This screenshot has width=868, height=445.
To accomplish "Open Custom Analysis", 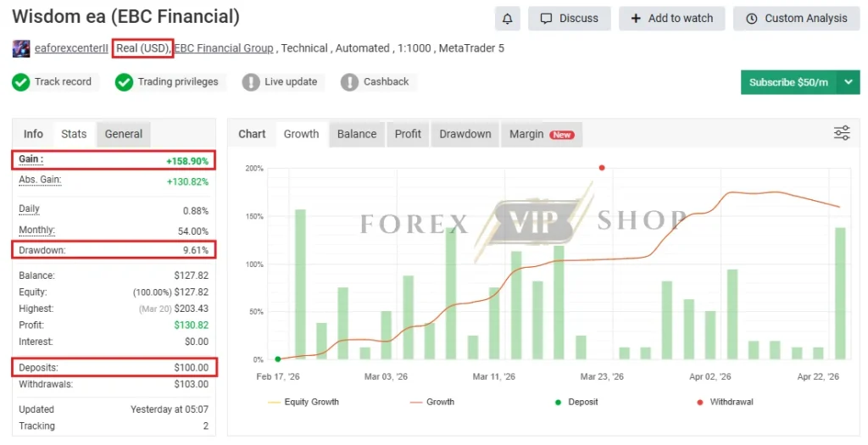I will pyautogui.click(x=796, y=19).
